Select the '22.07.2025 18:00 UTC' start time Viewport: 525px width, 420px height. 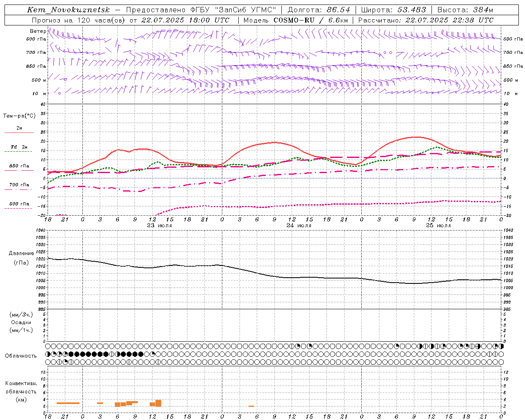pyautogui.click(x=185, y=20)
